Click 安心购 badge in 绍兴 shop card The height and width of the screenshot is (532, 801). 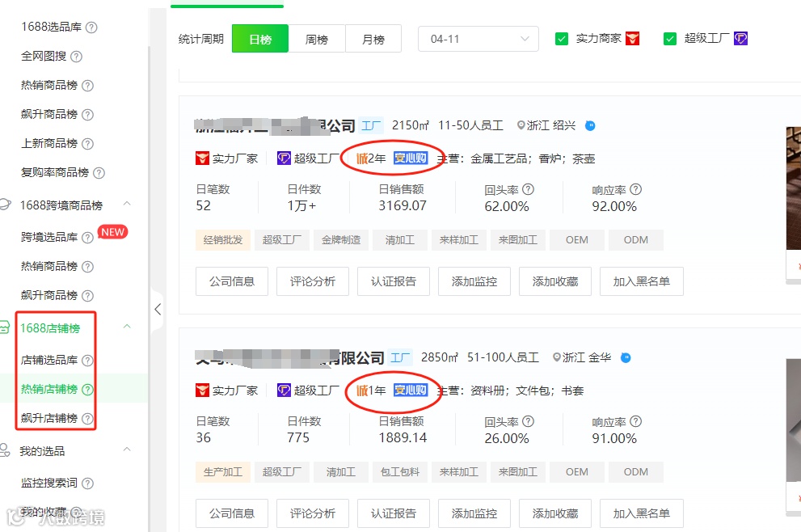[x=411, y=158]
